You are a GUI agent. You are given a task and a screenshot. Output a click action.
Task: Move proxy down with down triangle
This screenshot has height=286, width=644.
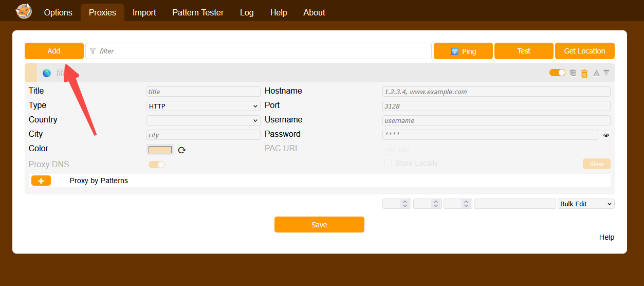click(606, 73)
